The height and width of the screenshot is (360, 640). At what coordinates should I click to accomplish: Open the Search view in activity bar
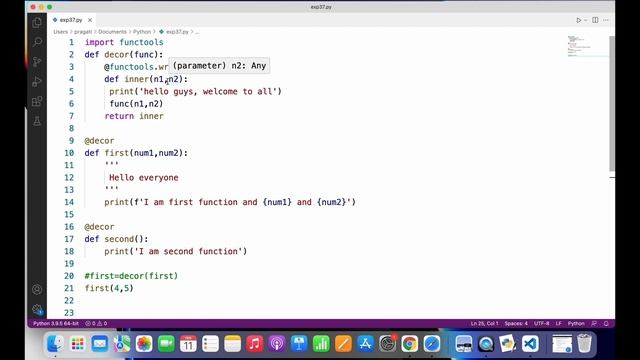37,42
